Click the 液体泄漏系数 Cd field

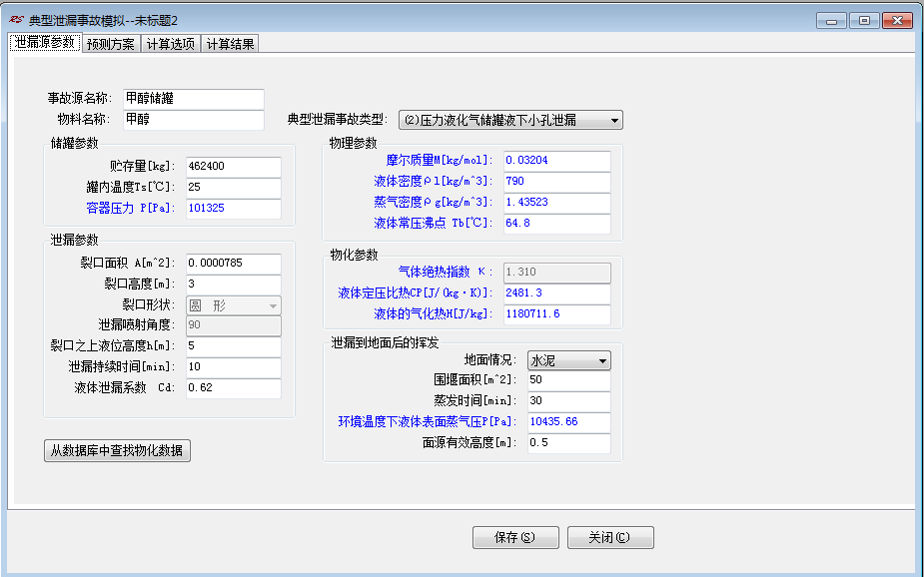(x=234, y=388)
